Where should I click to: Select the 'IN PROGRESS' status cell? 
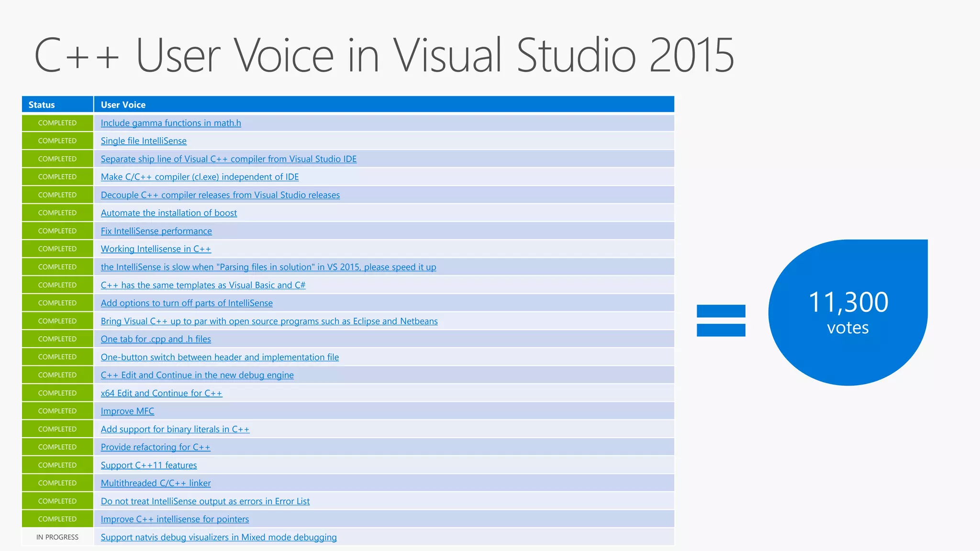(57, 537)
